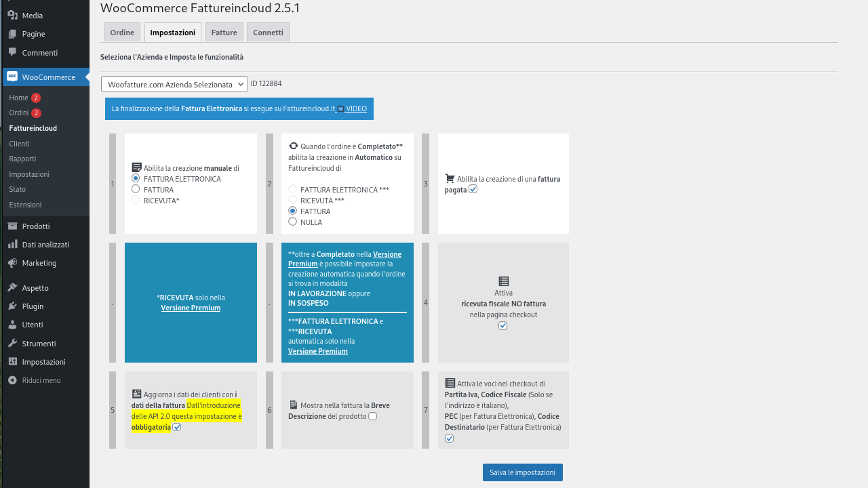The width and height of the screenshot is (868, 488).
Task: Click the red badge on Ordini
Action: click(37, 113)
